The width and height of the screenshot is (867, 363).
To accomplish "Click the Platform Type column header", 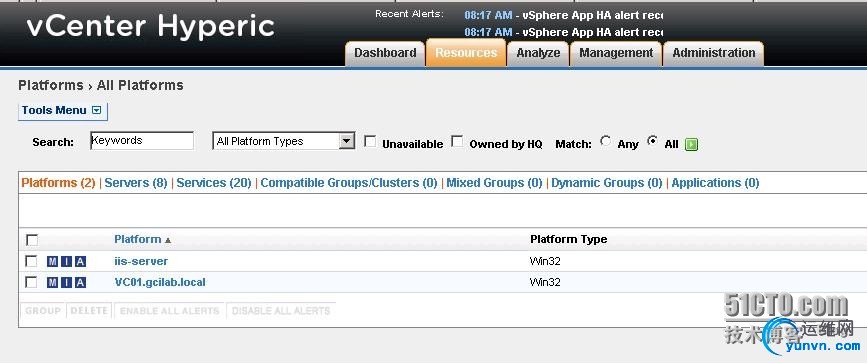I will pyautogui.click(x=568, y=240).
